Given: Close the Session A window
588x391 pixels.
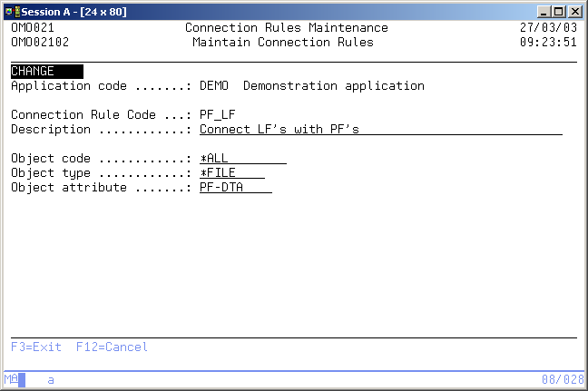Looking at the screenshot, I should [574, 10].
